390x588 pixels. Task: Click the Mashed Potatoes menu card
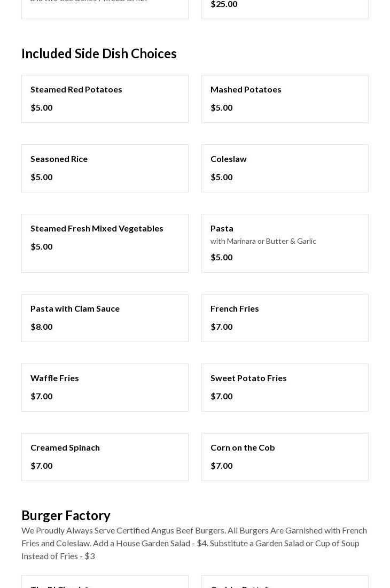click(x=284, y=99)
